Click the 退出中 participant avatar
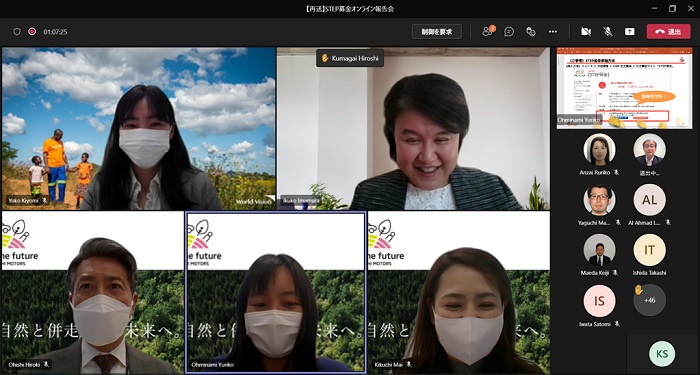Viewport: 700px width, 375px height. pyautogui.click(x=650, y=150)
